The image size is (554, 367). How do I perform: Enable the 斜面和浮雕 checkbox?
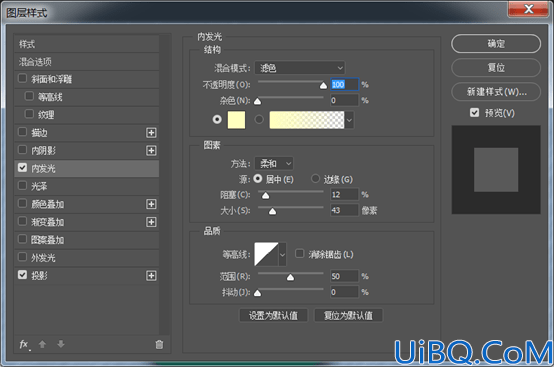(22, 78)
